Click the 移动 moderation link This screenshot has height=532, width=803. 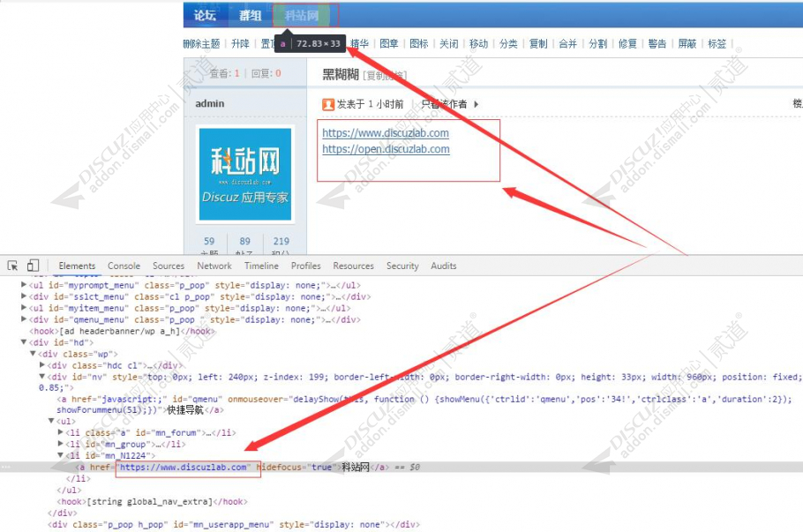[478, 44]
